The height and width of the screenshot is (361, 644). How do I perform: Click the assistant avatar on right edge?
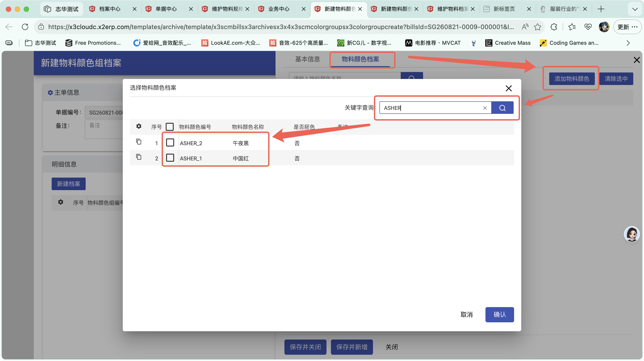pyautogui.click(x=631, y=234)
